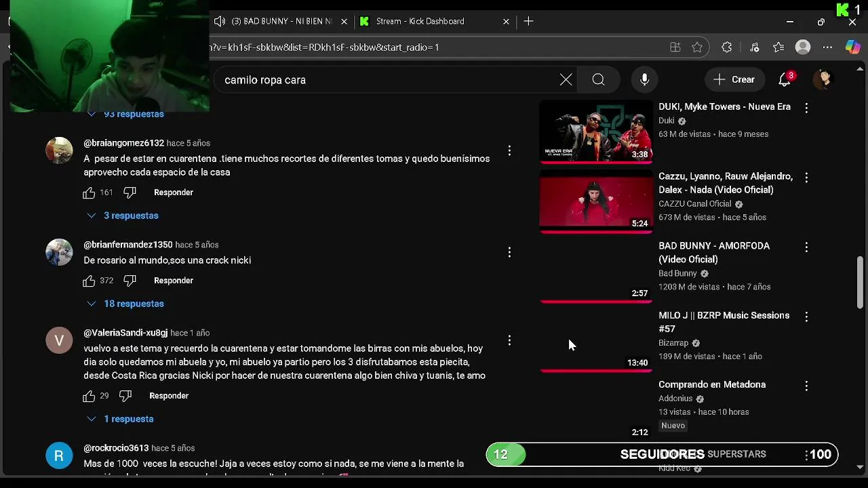Click ValeriaSandi's V avatar
Screen dimensions: 868x488
[59, 340]
